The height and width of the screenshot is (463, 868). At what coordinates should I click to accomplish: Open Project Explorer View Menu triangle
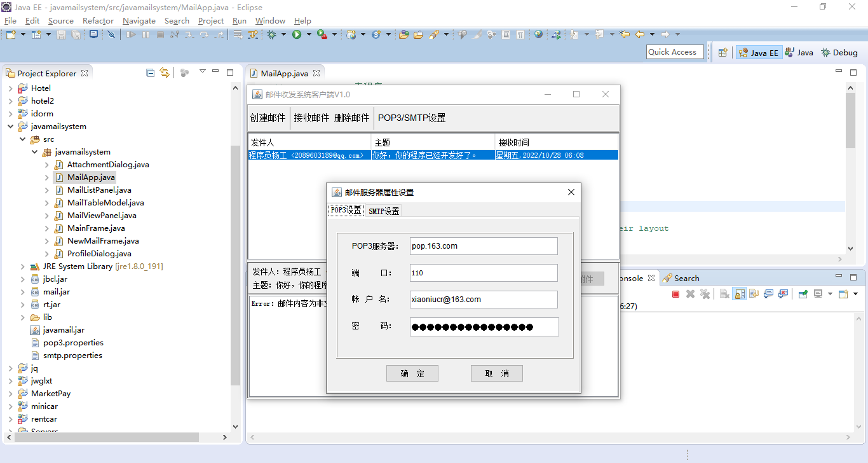[202, 72]
